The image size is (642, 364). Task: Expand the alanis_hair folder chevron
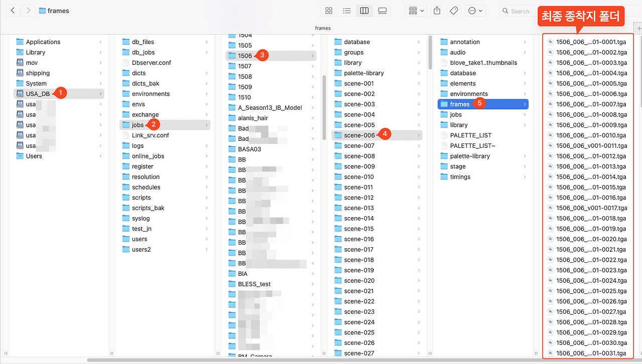[313, 118]
